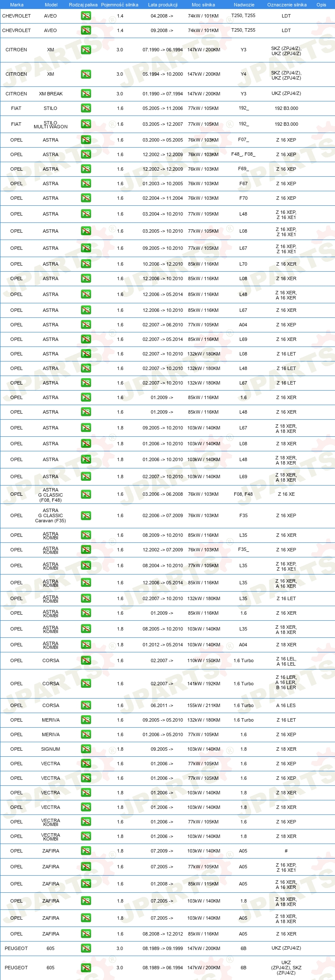The width and height of the screenshot is (335, 980).
Task: Click the Z 16 LER, A 16 LER, B 16 LER cell
Action: tap(286, 683)
